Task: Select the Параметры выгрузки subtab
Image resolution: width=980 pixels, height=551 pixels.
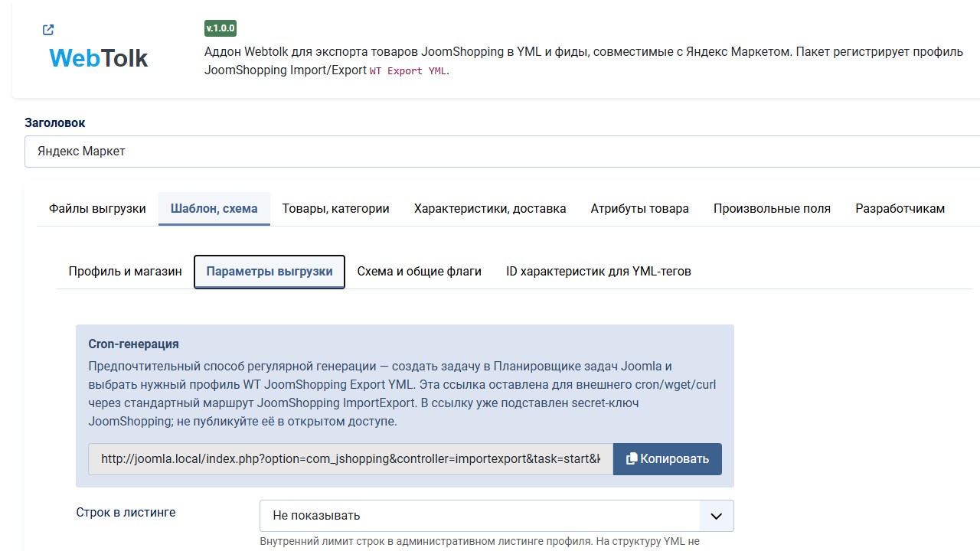Action: click(269, 272)
